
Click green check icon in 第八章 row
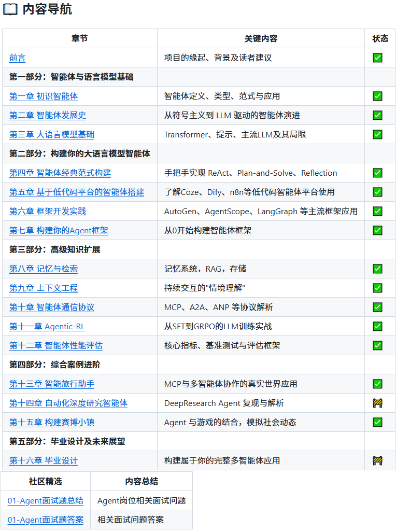pyautogui.click(x=377, y=269)
